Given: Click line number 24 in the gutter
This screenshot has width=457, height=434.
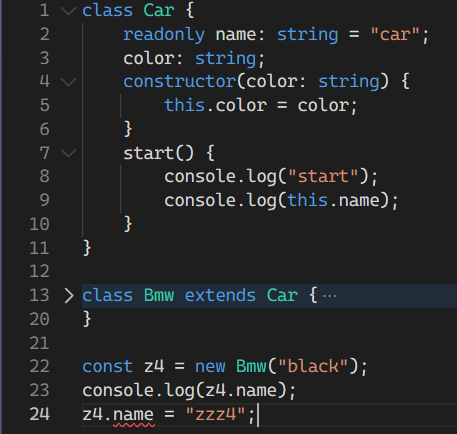Looking at the screenshot, I should pos(39,414).
